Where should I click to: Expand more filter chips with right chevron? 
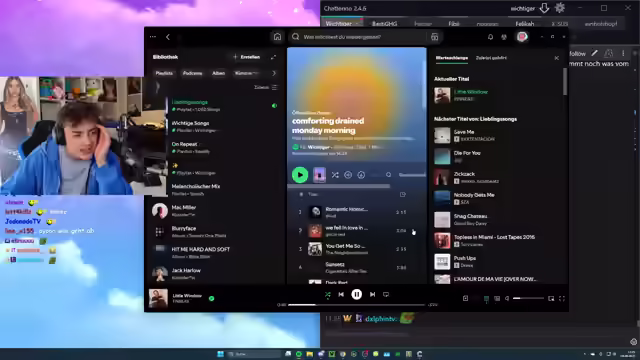tap(274, 73)
